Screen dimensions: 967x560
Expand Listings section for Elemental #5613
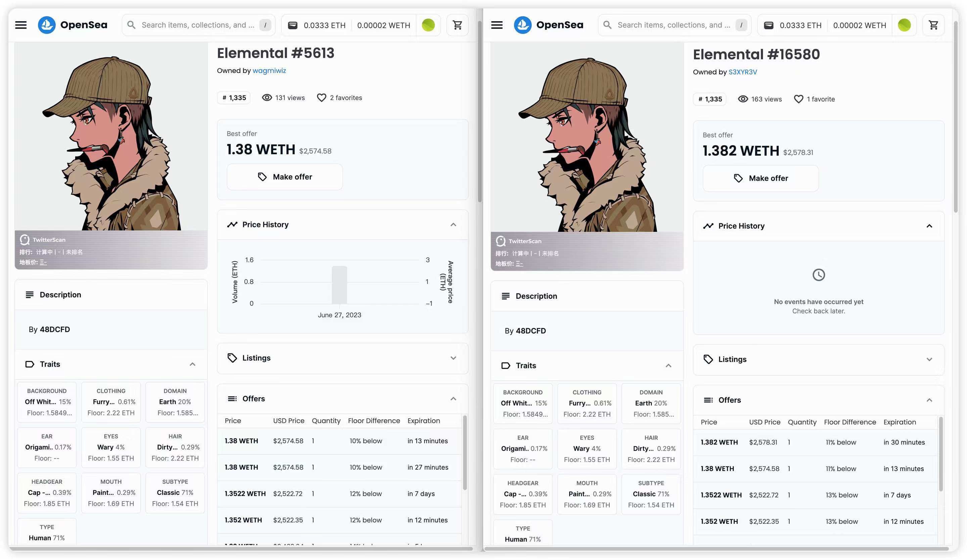click(x=453, y=358)
